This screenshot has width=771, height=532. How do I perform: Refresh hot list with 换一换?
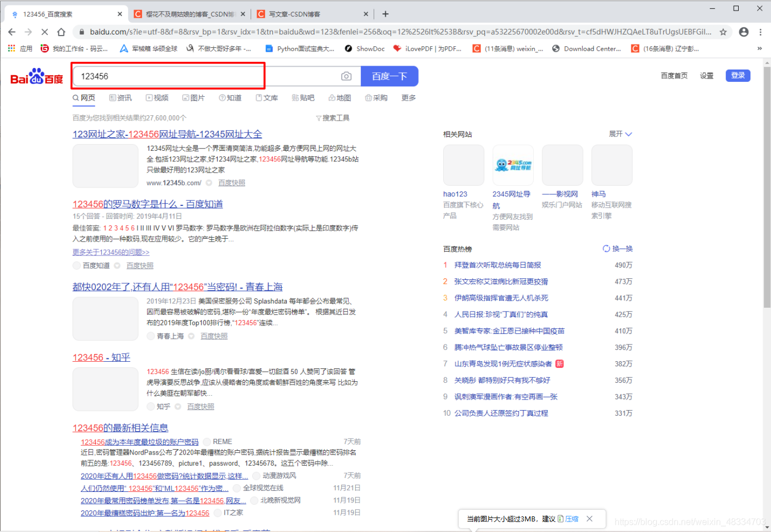pos(618,249)
